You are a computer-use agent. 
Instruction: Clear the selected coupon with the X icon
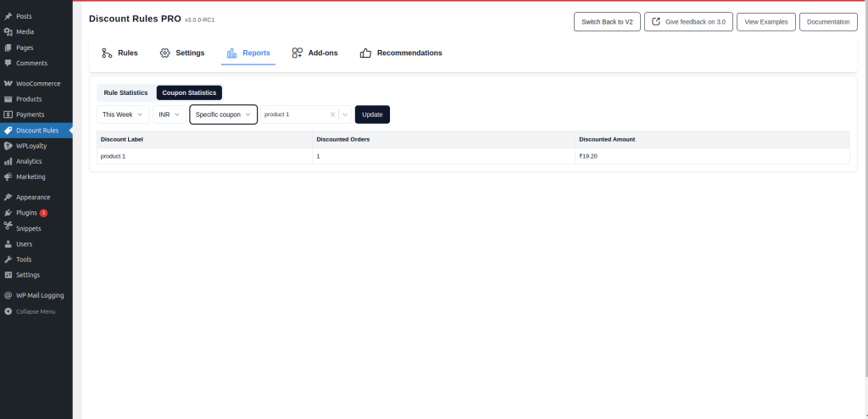click(x=332, y=115)
